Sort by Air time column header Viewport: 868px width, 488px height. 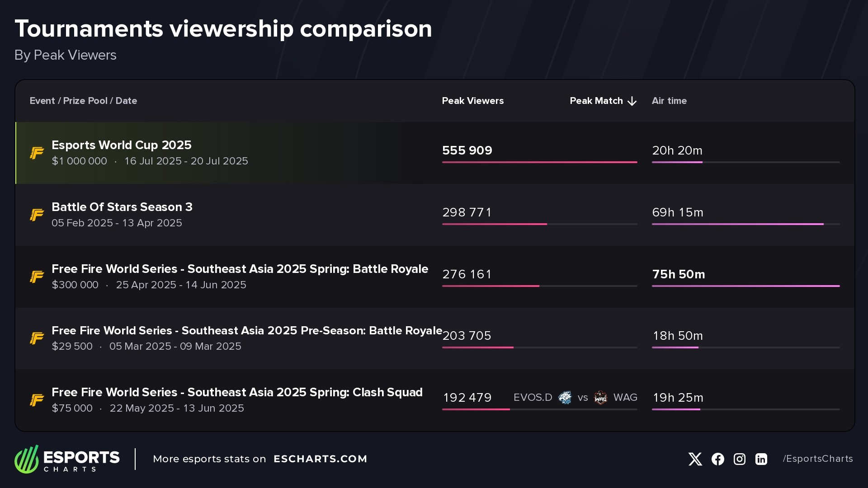pyautogui.click(x=669, y=101)
